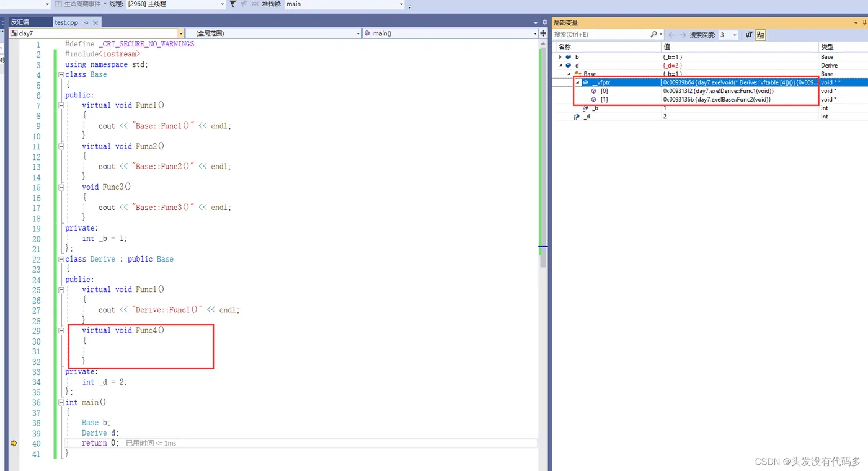Collapse variable d in locals

[560, 65]
